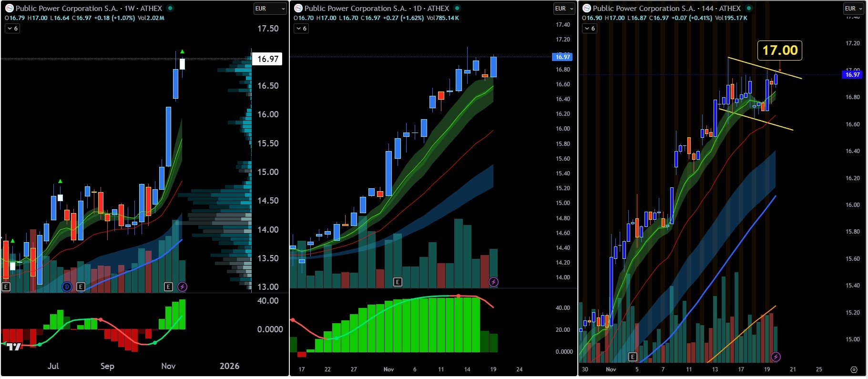Click the purple lightning icon on weekly chart
The width and height of the screenshot is (868, 379).
point(182,287)
